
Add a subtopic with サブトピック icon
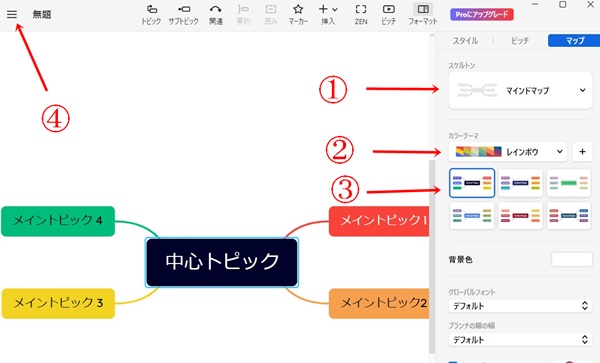[184, 15]
